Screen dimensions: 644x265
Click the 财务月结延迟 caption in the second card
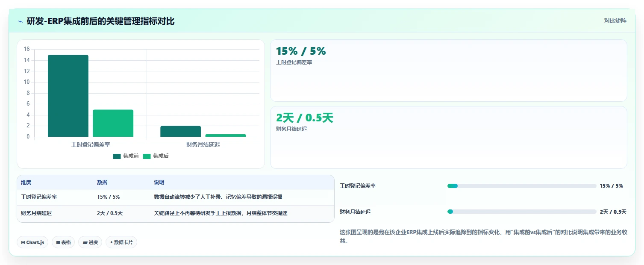pos(291,129)
